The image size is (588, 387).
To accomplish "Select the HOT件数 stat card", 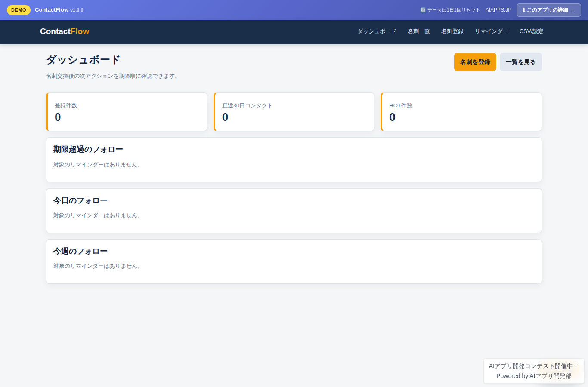I will 461,112.
